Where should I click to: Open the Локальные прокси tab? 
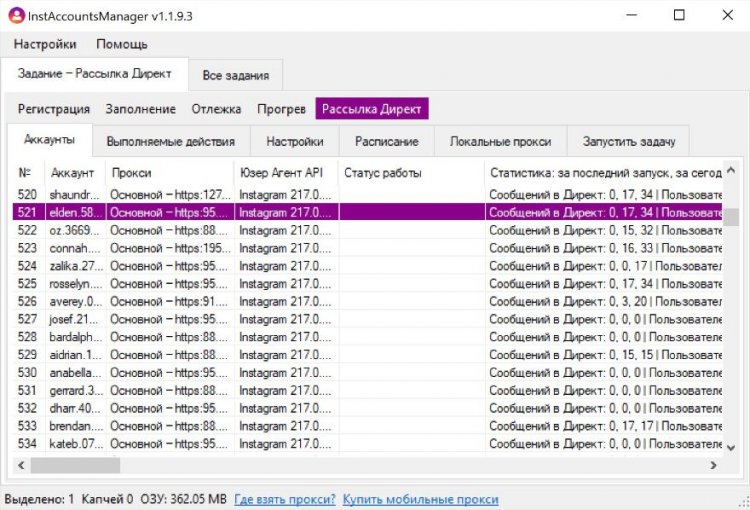point(500,142)
